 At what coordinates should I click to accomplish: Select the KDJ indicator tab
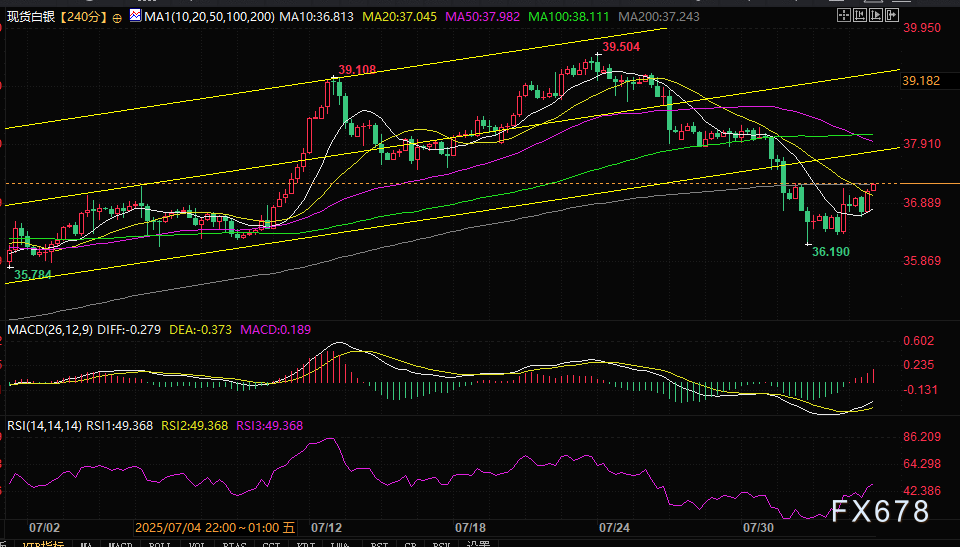[308, 544]
